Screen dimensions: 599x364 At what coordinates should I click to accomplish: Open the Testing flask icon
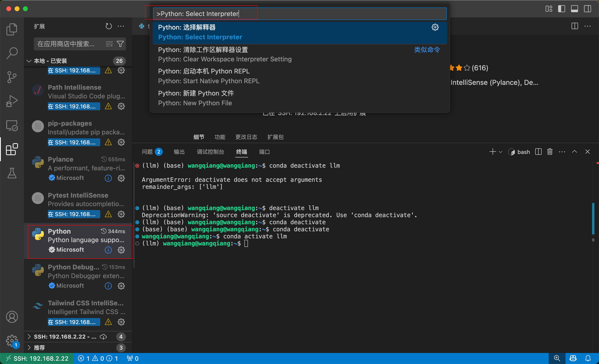tap(12, 173)
